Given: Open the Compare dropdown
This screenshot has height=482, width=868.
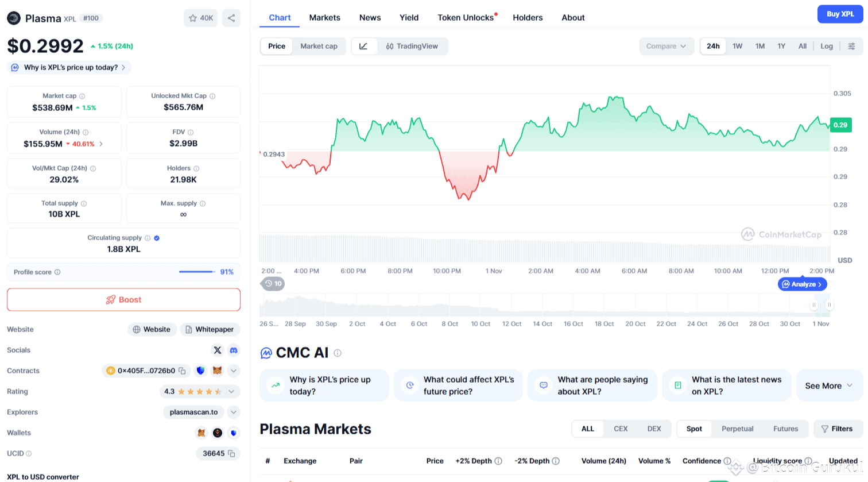Looking at the screenshot, I should (x=666, y=46).
